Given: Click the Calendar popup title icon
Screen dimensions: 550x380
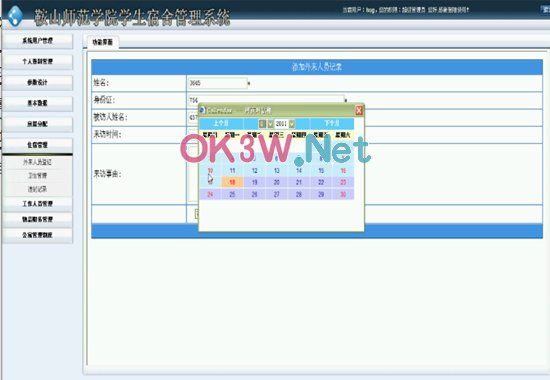Looking at the screenshot, I should click(202, 110).
